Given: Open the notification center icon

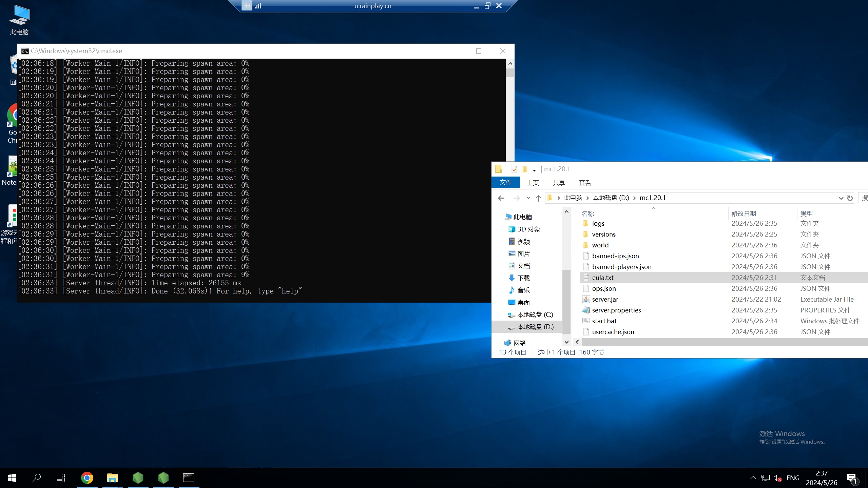Looking at the screenshot, I should tap(852, 478).
